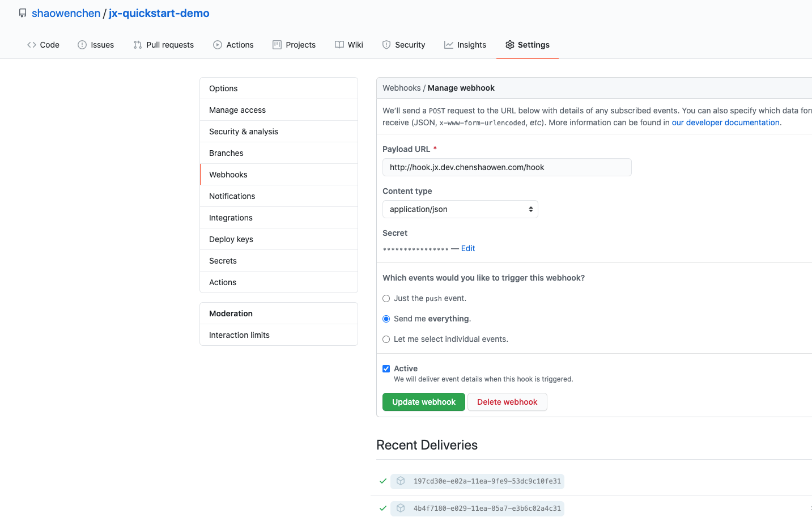Image resolution: width=812 pixels, height=517 pixels.
Task: Click the Issues circle icon
Action: tap(82, 45)
